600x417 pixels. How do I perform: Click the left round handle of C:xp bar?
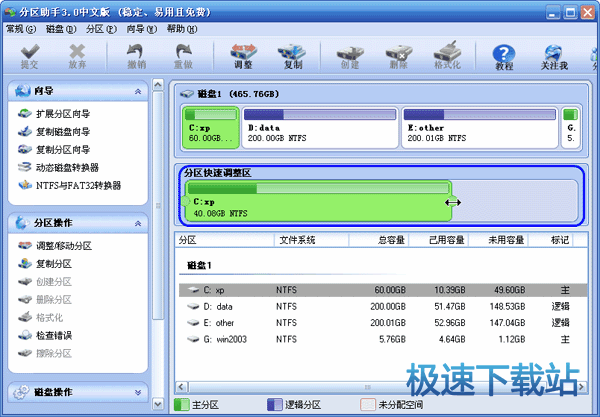[x=185, y=201]
